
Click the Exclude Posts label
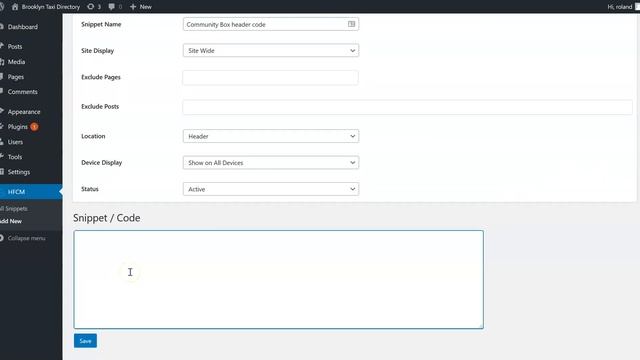pos(100,107)
